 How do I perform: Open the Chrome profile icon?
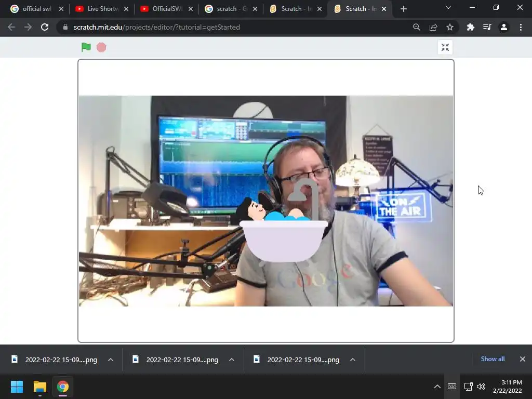(x=504, y=27)
